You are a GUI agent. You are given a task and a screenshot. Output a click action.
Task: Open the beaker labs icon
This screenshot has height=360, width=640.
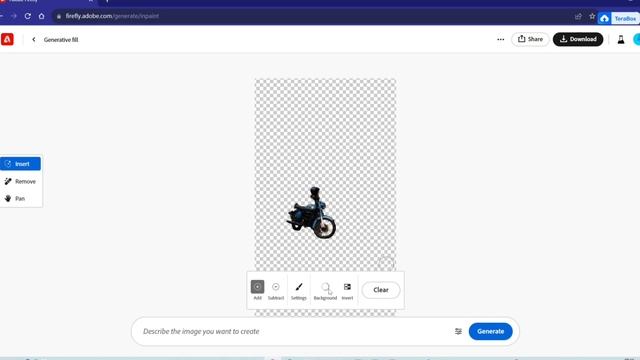tap(621, 40)
